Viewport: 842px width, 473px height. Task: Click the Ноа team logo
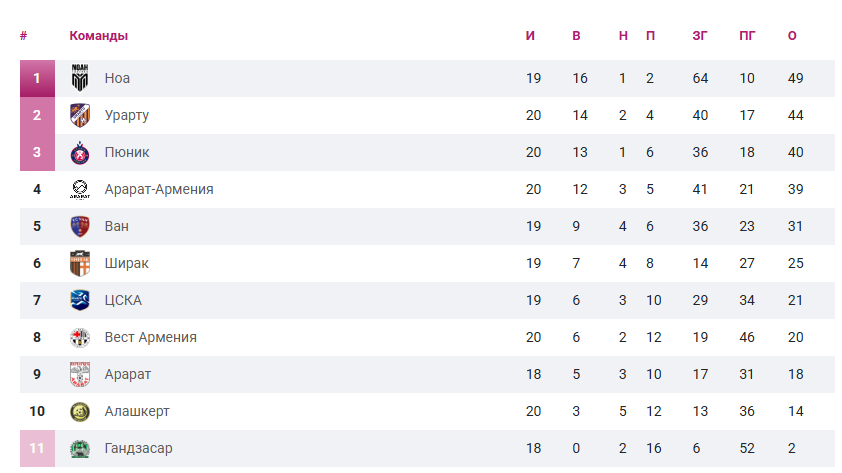80,78
